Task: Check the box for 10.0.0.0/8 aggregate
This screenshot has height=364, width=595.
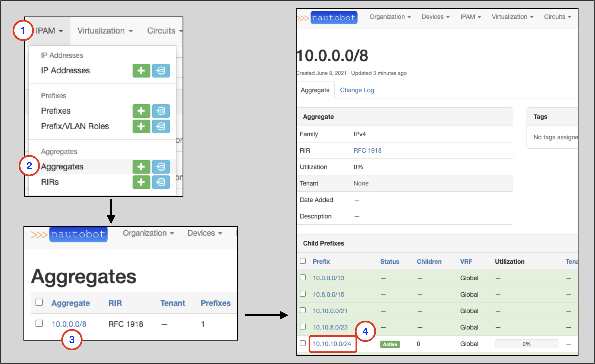Action: [39, 323]
